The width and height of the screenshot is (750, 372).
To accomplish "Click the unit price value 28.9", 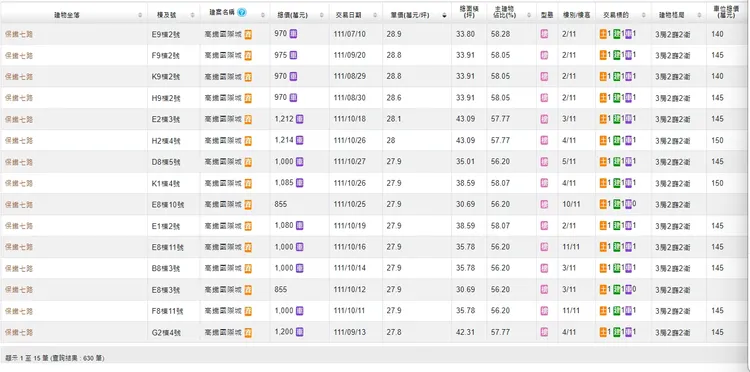I will [394, 34].
